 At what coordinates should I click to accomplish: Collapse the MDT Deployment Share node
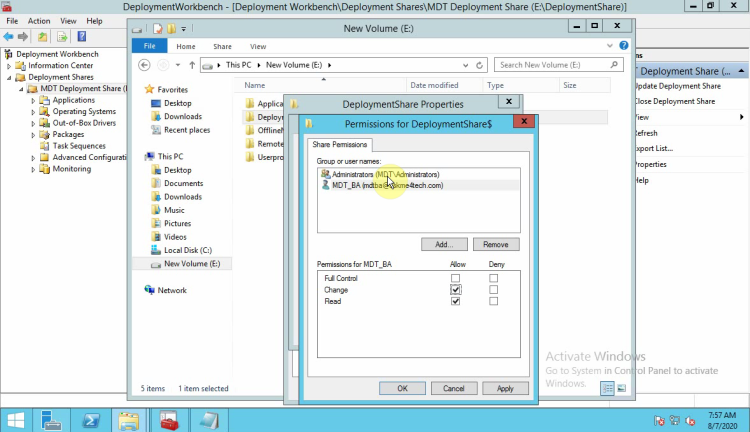[21, 89]
